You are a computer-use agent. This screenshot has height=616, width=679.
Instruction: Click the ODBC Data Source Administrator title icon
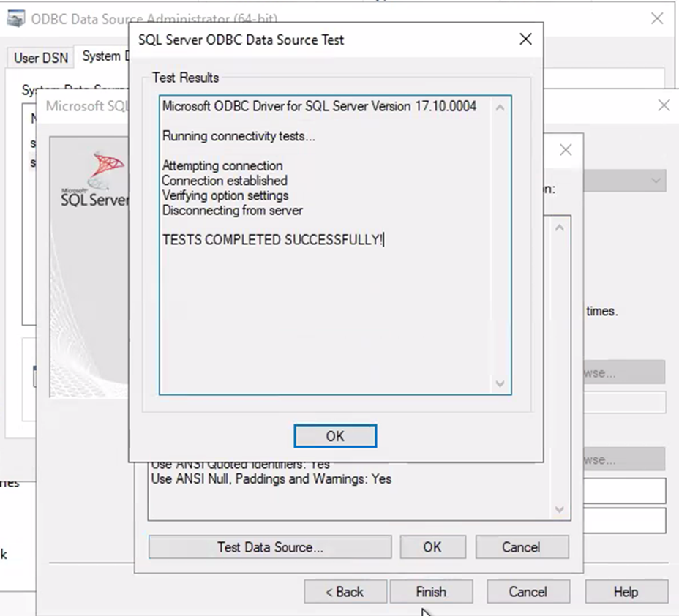[16, 18]
